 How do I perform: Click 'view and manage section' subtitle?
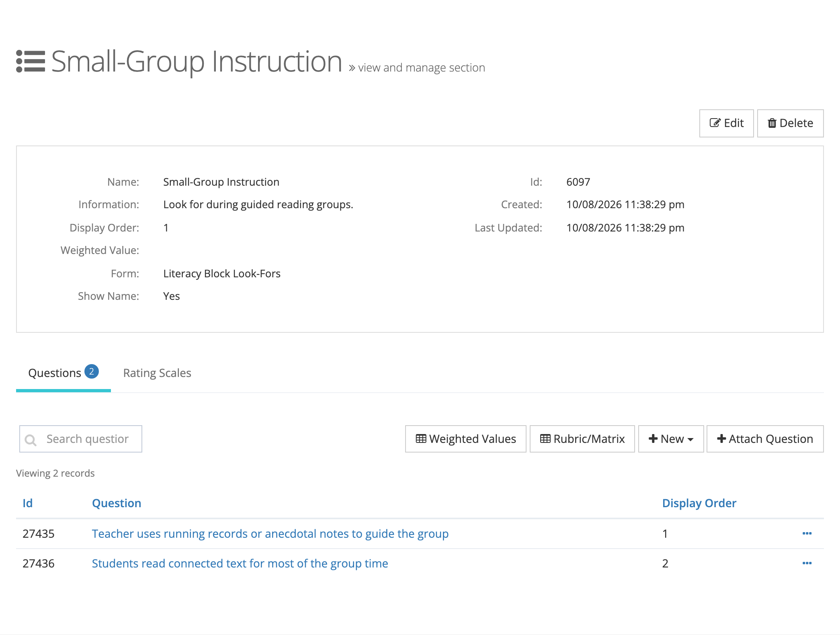click(421, 68)
